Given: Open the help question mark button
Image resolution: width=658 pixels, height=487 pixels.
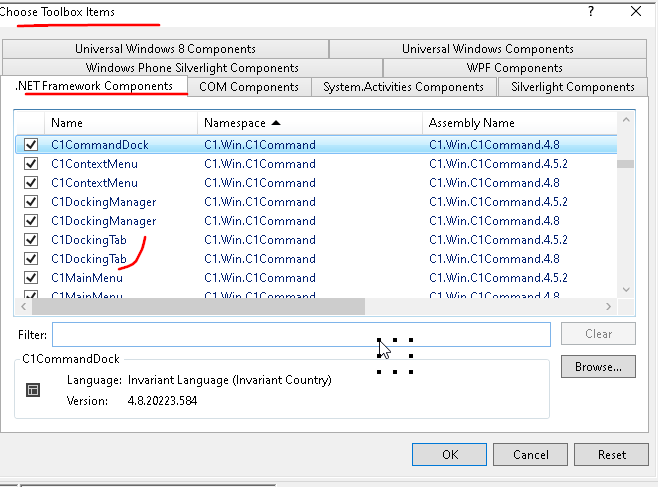Looking at the screenshot, I should tap(591, 11).
